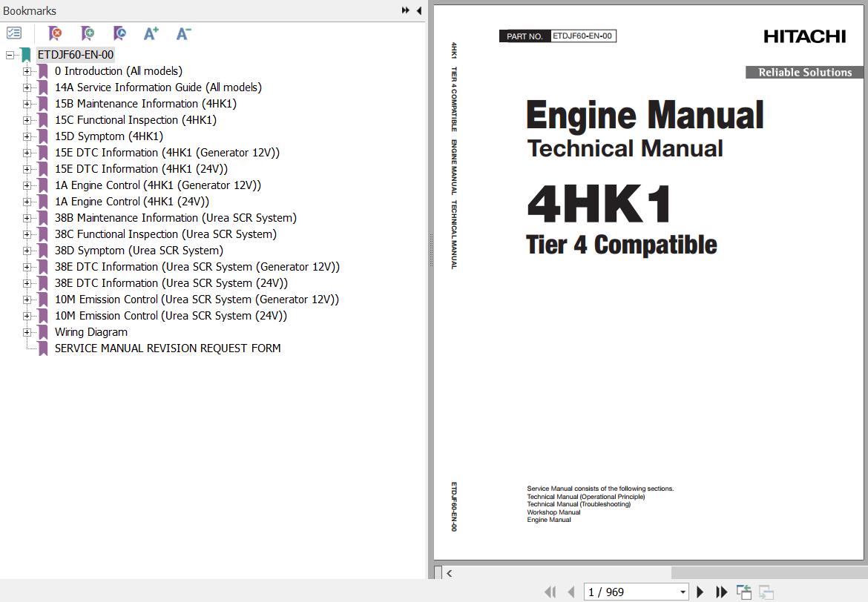
Task: Collapse the Bookmarks panel
Action: (418, 10)
